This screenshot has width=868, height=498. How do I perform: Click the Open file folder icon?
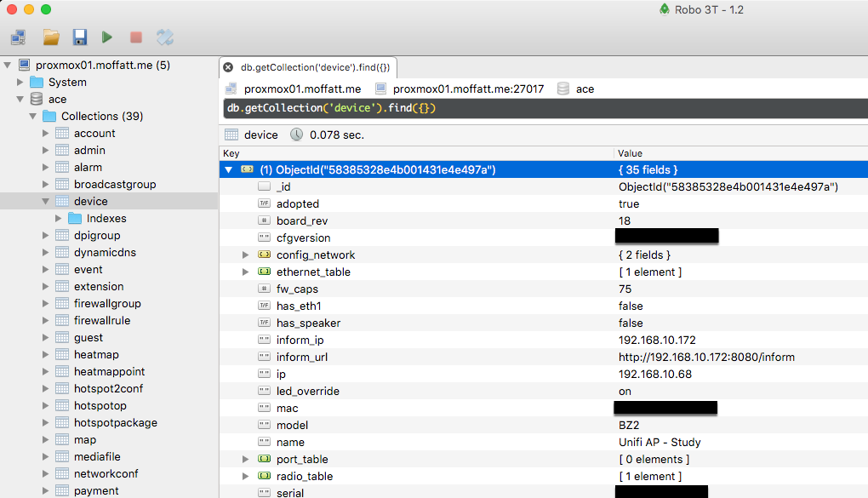click(x=51, y=37)
